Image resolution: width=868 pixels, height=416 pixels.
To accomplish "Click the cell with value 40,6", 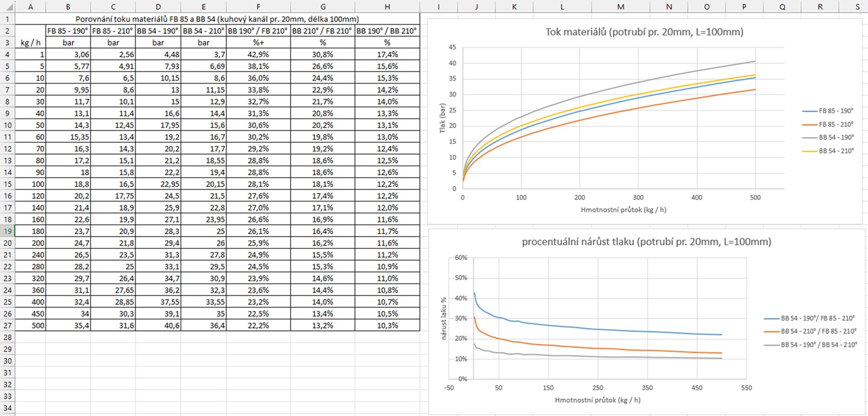I will click(158, 325).
